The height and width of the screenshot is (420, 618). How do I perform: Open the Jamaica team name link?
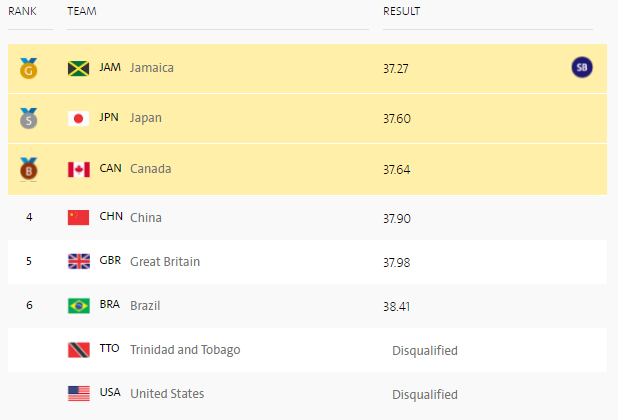pos(152,68)
